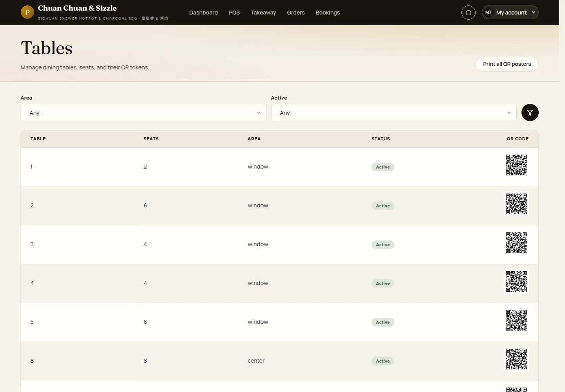Go to the home icon button
The image size is (565, 392).
(468, 13)
